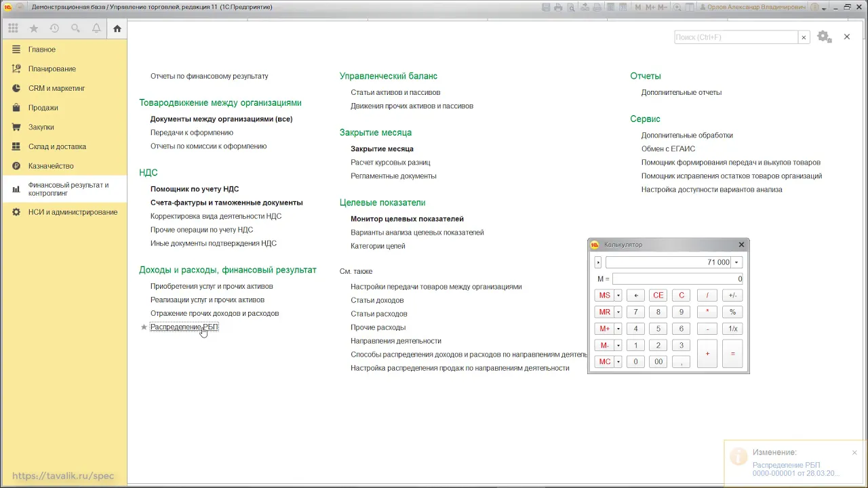Click the star beside Распределение РБП
This screenshot has height=488, width=868.
pyautogui.click(x=144, y=327)
